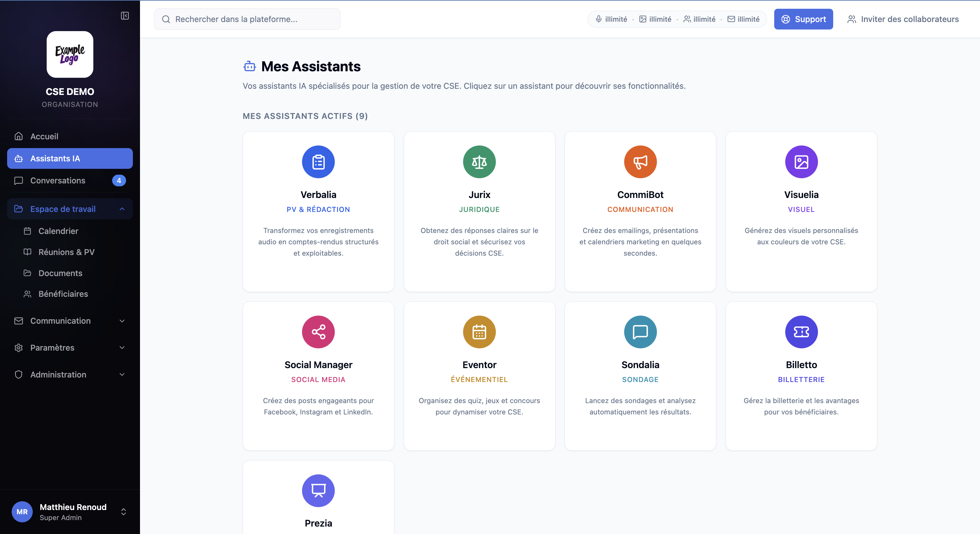
Task: Click the search magnifier icon
Action: 166,19
